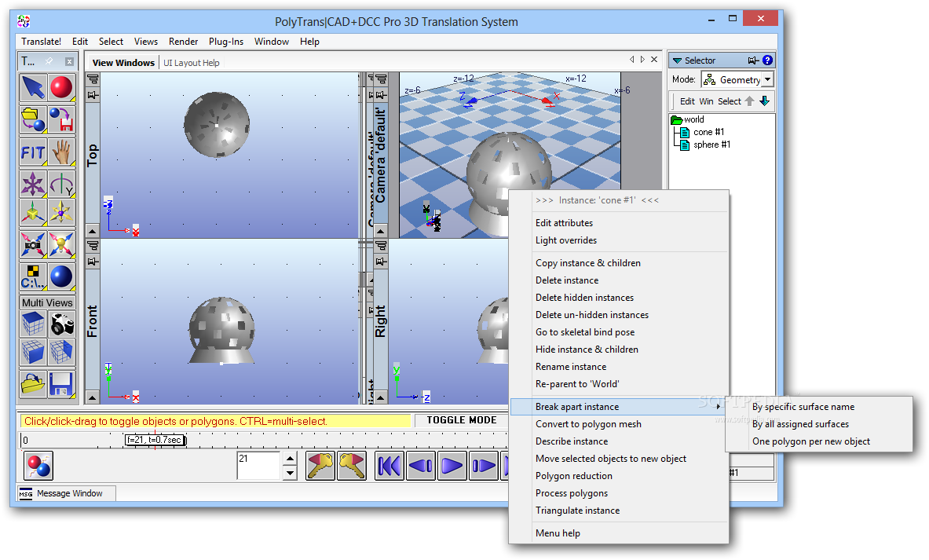Open the Mode Geometry dropdown
Image resolution: width=929 pixels, height=560 pixels.
tap(767, 79)
